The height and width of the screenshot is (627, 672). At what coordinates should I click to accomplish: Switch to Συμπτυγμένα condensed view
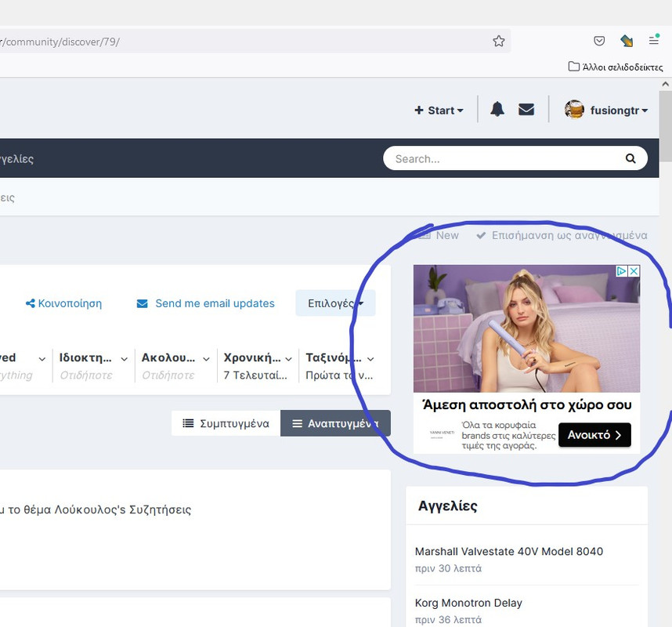(x=226, y=423)
